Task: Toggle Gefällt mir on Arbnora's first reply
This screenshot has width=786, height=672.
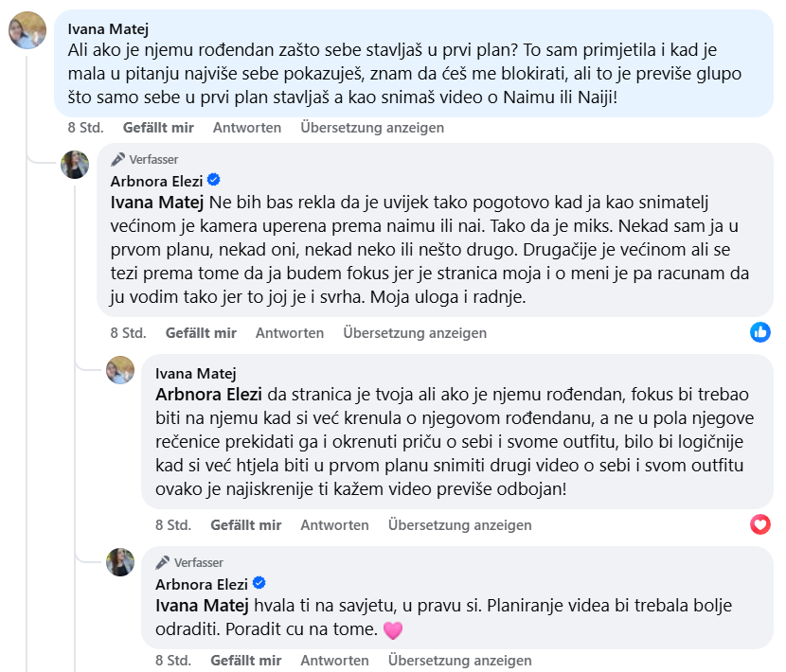Action: click(201, 333)
